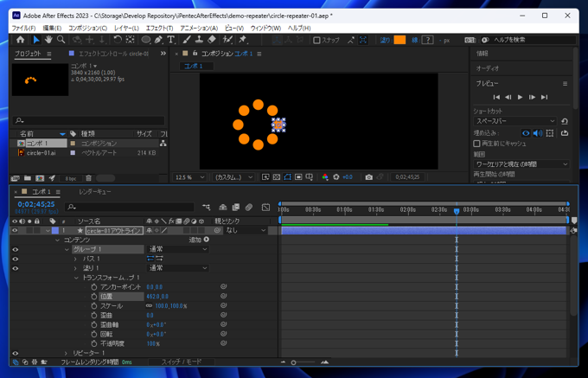Screen dimensions: 588x378
Task: Select the Hand tool in toolbar
Action: (48, 40)
